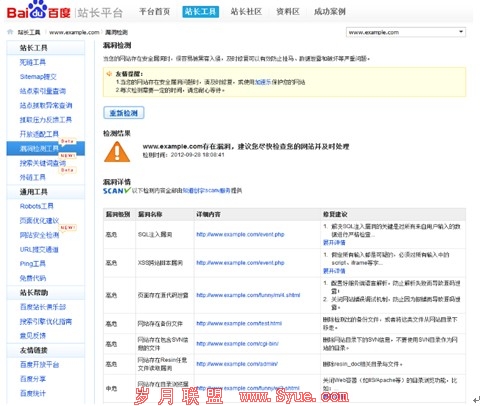Open 抓取压力反馈工具 in the sidebar
The width and height of the screenshot is (481, 406).
coord(46,120)
